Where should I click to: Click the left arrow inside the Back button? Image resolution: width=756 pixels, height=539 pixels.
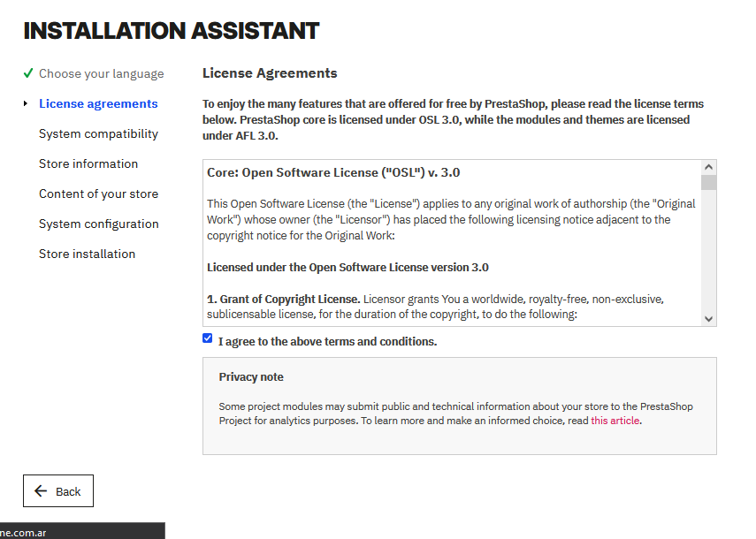(42, 490)
